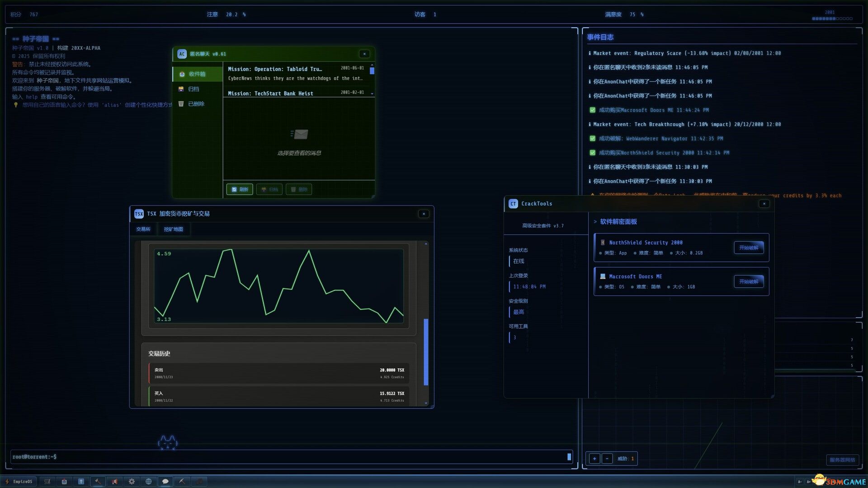Open the megaphone taskbar icon
Image resolution: width=868 pixels, height=488 pixels.
(115, 482)
